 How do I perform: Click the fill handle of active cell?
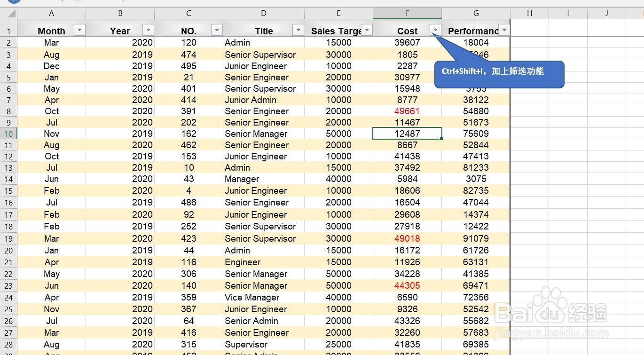442,139
